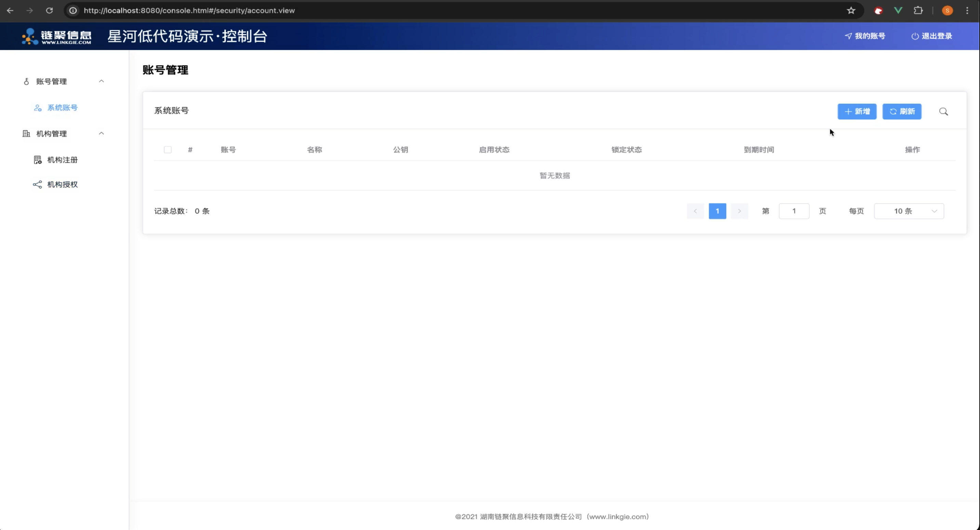Click the browser back arrow
The width and height of the screenshot is (980, 530).
click(x=10, y=10)
